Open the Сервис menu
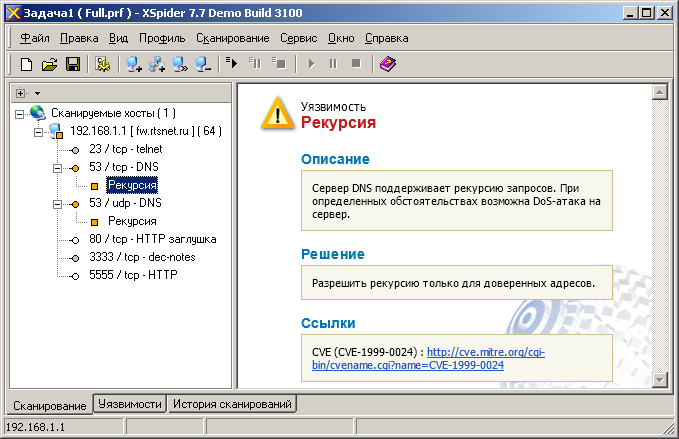The height and width of the screenshot is (439, 679). [x=298, y=38]
